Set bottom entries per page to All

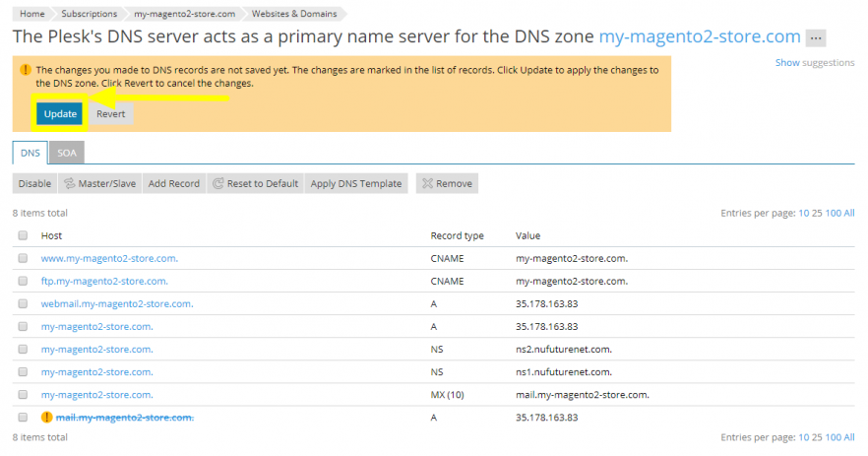click(849, 437)
